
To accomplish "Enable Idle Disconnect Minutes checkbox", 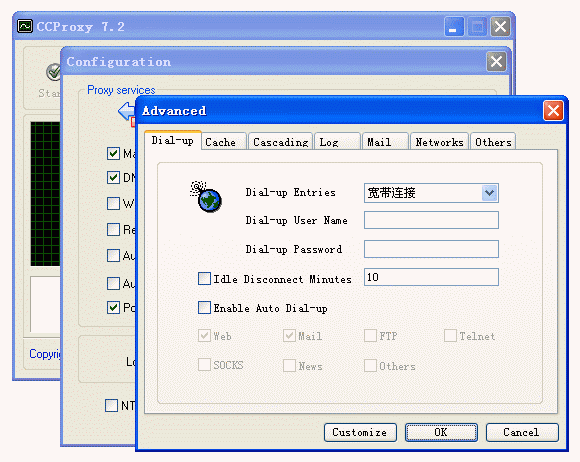I will point(204,279).
